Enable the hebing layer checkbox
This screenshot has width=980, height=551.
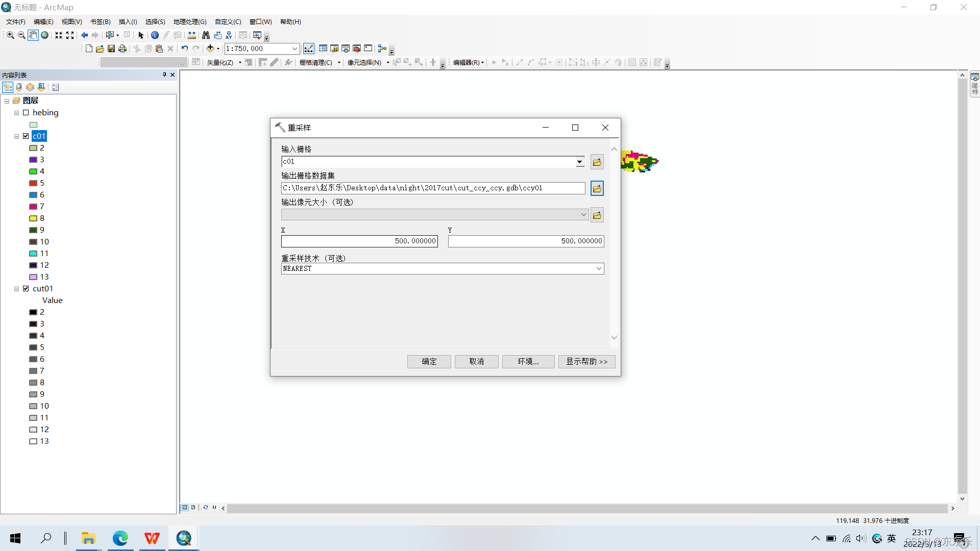pos(26,113)
